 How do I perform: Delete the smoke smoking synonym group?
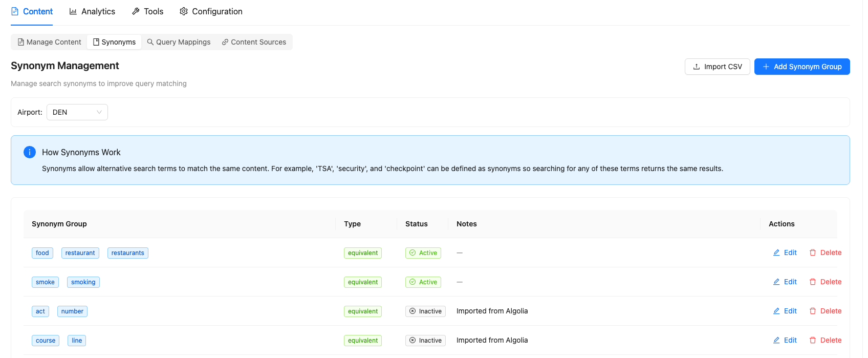825,282
